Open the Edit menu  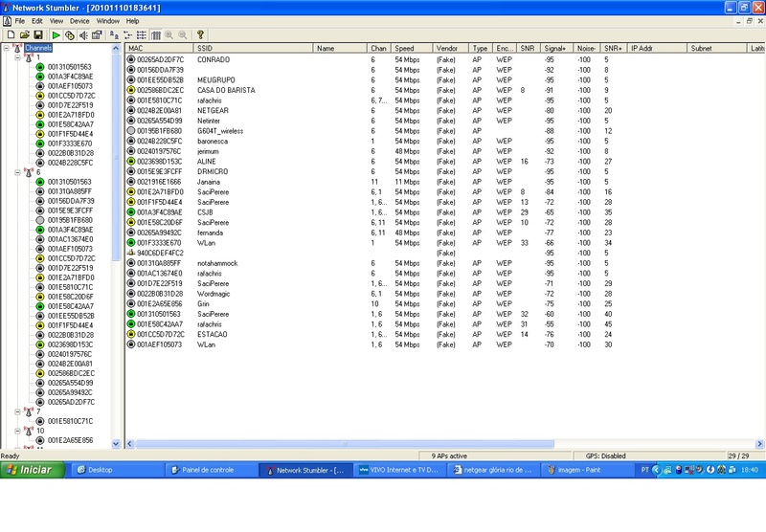tap(37, 21)
